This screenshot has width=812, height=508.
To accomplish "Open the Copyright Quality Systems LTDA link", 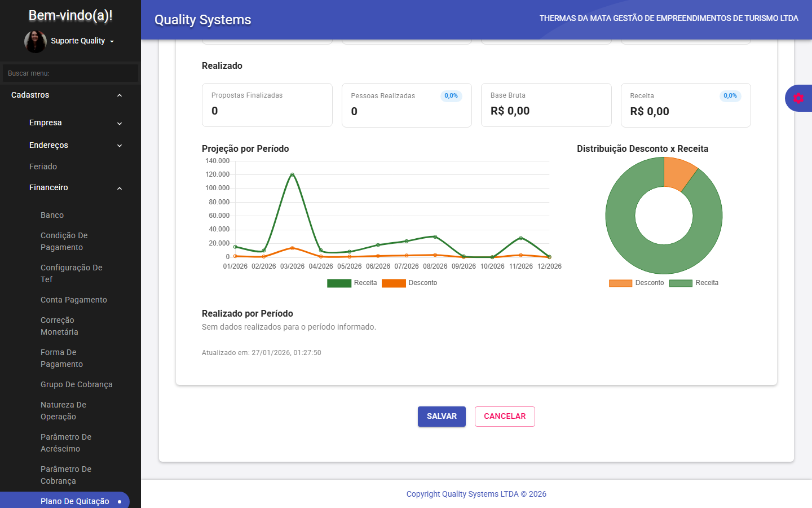I will [x=476, y=494].
